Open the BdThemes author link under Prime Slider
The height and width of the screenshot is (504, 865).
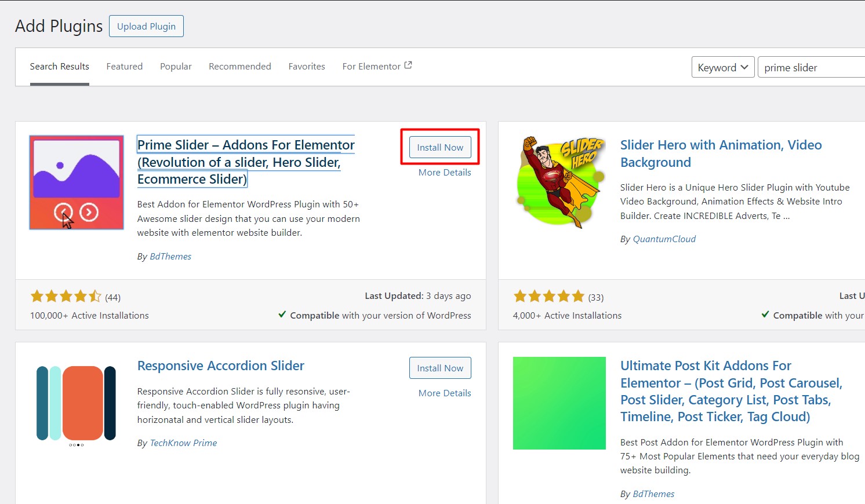click(170, 256)
